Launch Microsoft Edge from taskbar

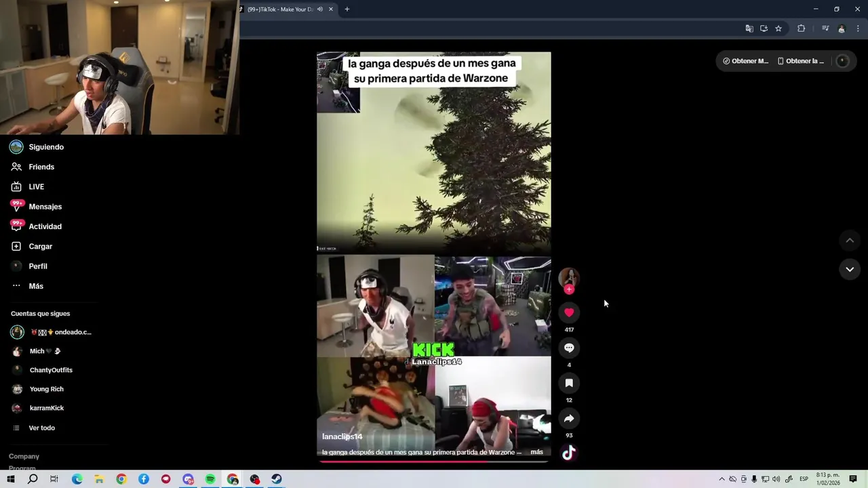point(77,479)
